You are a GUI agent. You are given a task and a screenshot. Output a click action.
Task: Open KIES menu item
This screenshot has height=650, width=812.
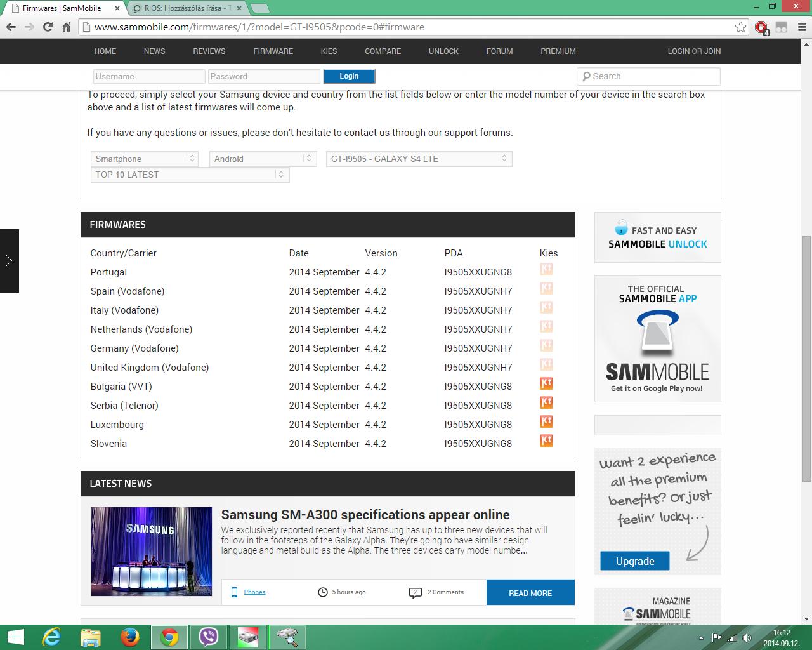point(329,51)
